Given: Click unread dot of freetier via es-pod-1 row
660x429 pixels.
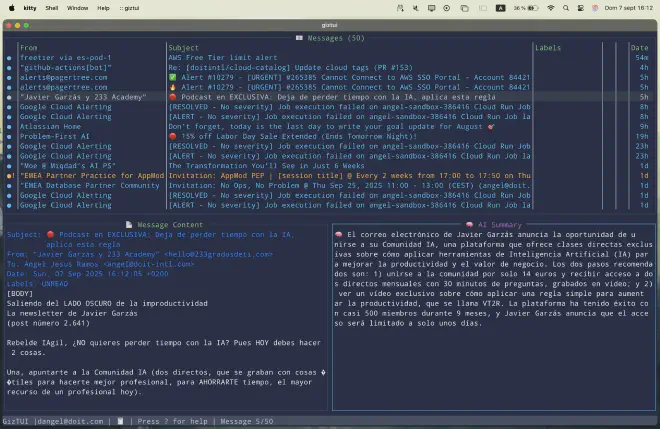Looking at the screenshot, I should 9,58.
